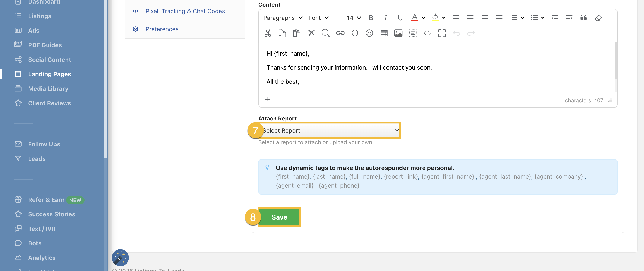Expand the Select Report dropdown

(330, 130)
